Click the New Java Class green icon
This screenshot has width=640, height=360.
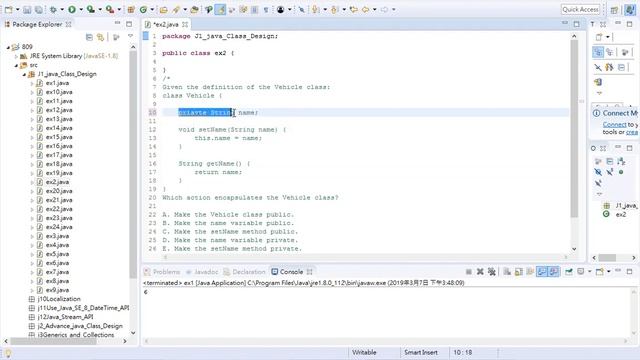coord(143,9)
